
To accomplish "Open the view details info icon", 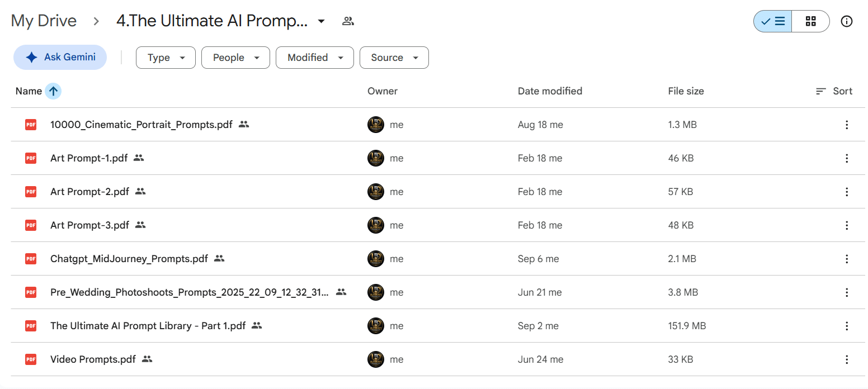I will coord(847,21).
